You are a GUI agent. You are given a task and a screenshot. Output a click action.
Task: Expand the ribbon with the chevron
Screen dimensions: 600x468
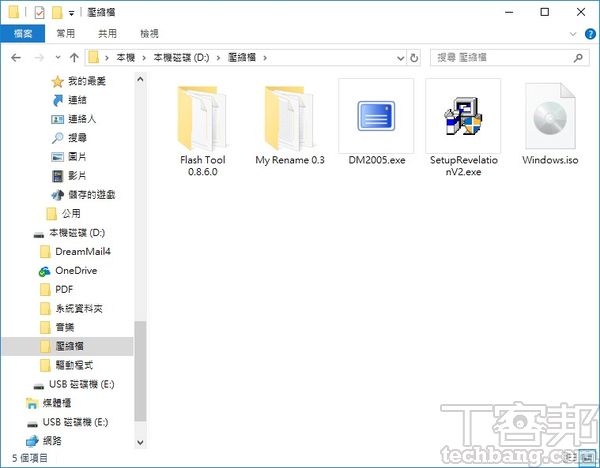coord(573,34)
